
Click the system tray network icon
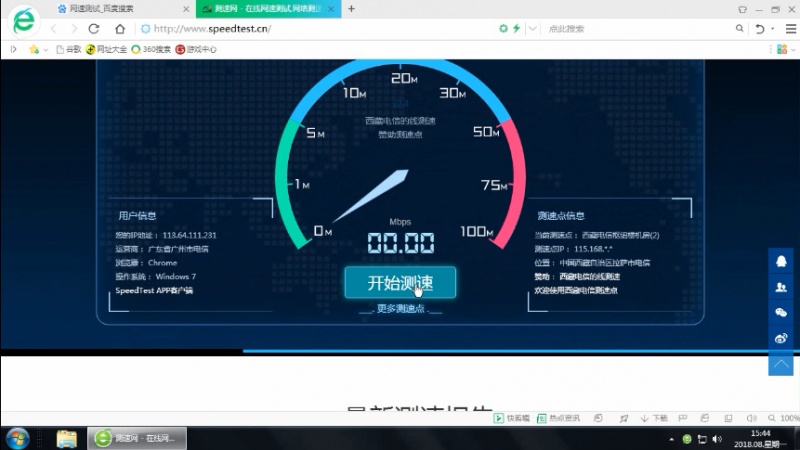(x=702, y=439)
